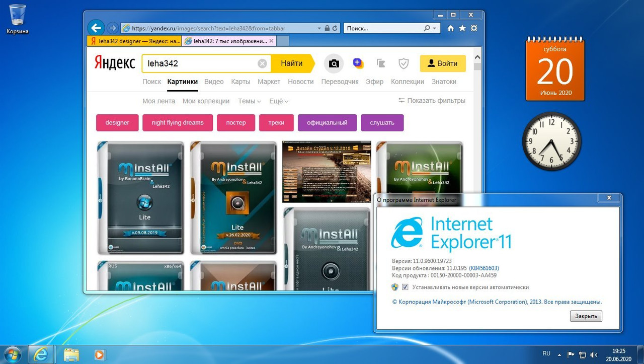This screenshot has height=364, width=644.
Task: Open the Новости section
Action: point(301,82)
